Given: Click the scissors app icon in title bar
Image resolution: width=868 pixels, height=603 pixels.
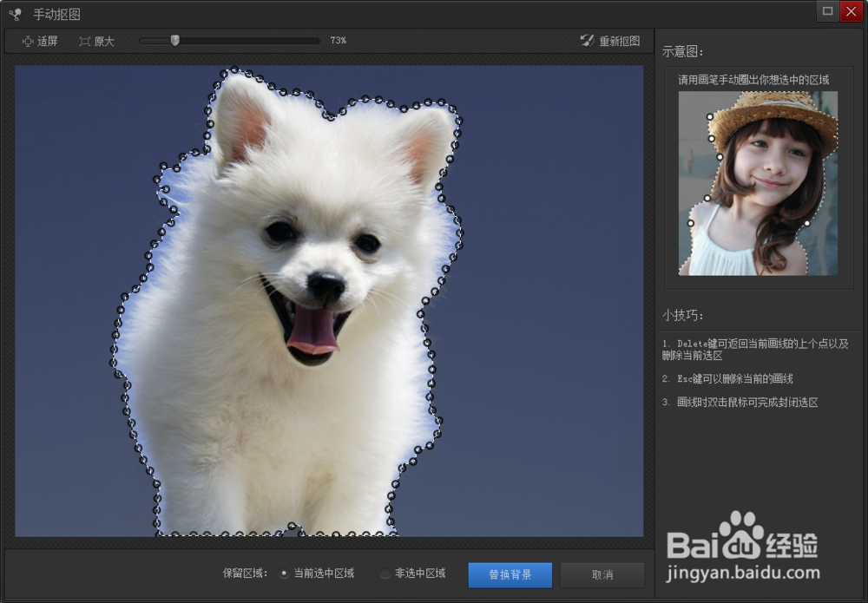Looking at the screenshot, I should [16, 15].
